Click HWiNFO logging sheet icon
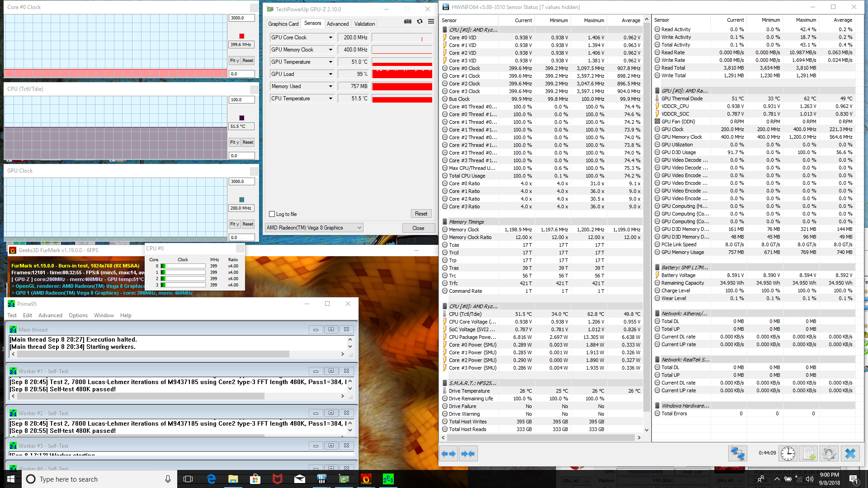The image size is (868, 488). tap(809, 453)
